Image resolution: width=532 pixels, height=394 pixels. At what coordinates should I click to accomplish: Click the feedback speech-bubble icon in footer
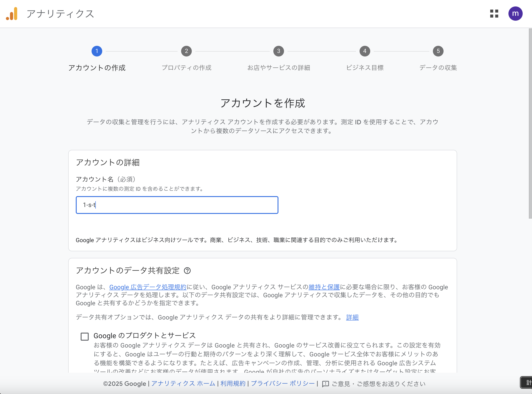tap(325, 384)
